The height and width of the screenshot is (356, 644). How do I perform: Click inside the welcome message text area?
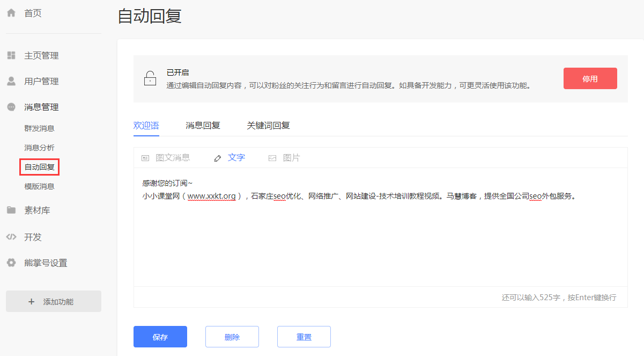[x=381, y=227]
